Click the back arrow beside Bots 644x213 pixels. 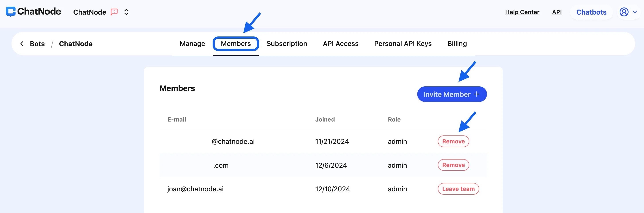22,44
